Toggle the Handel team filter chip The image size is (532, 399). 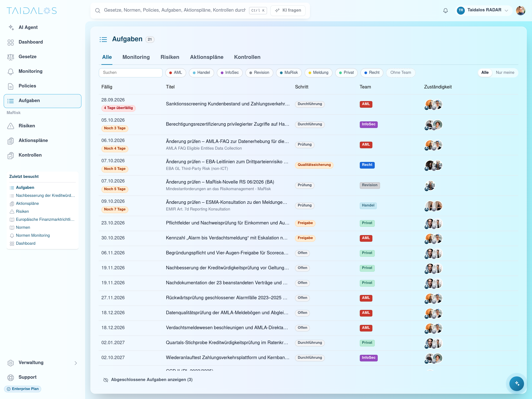(201, 73)
